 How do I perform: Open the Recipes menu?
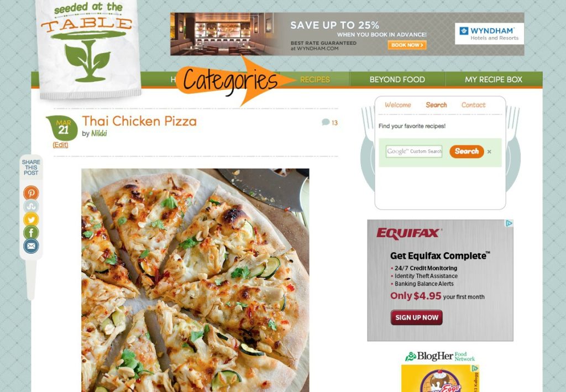(x=315, y=80)
